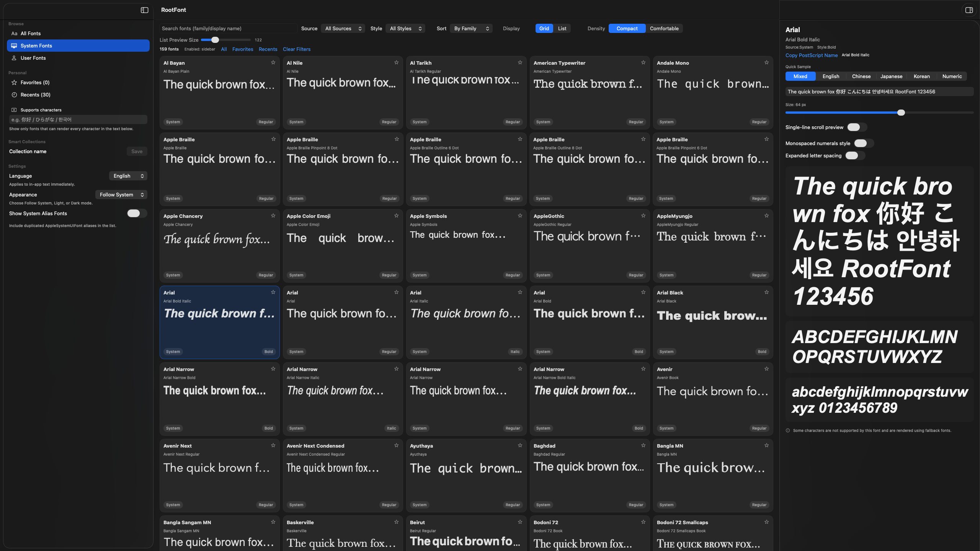Star the Baghdad font card

643,445
